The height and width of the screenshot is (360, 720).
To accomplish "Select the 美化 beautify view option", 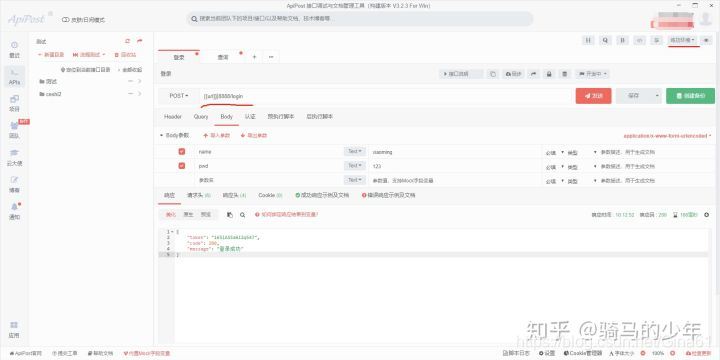I will pos(171,214).
